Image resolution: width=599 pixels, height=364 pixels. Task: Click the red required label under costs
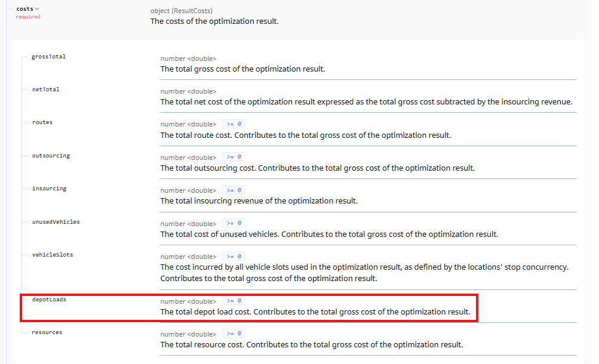pyautogui.click(x=28, y=17)
